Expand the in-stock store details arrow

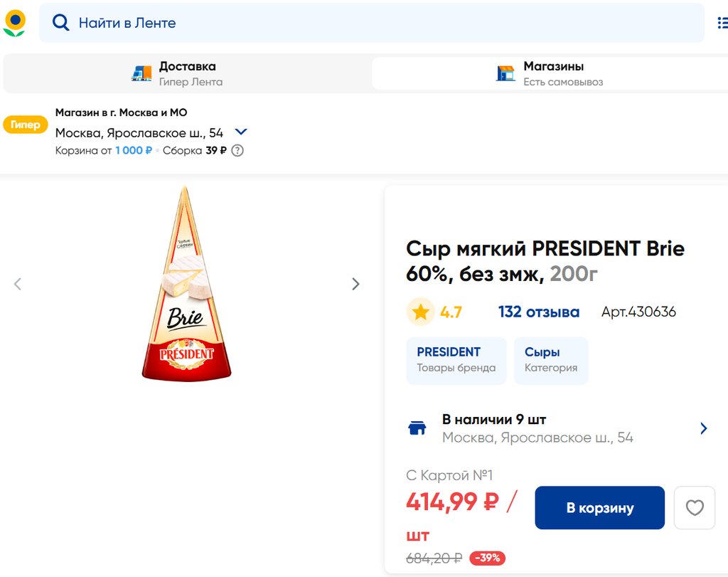coord(704,428)
